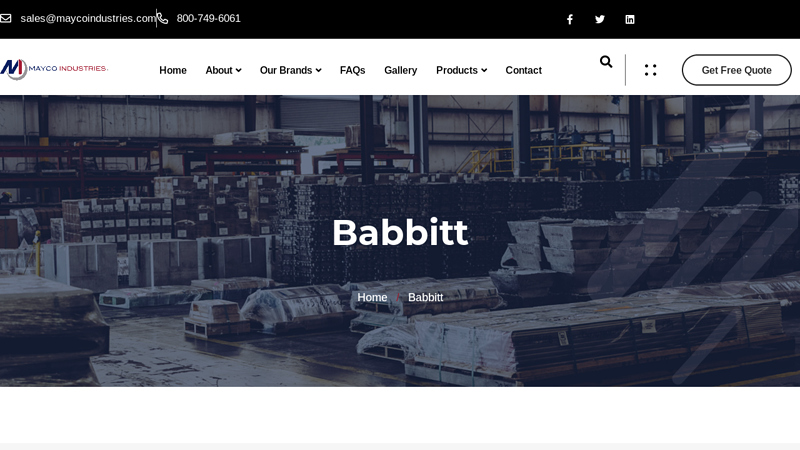Click the Babbitt breadcrumb text
This screenshot has width=800, height=450.
(426, 297)
